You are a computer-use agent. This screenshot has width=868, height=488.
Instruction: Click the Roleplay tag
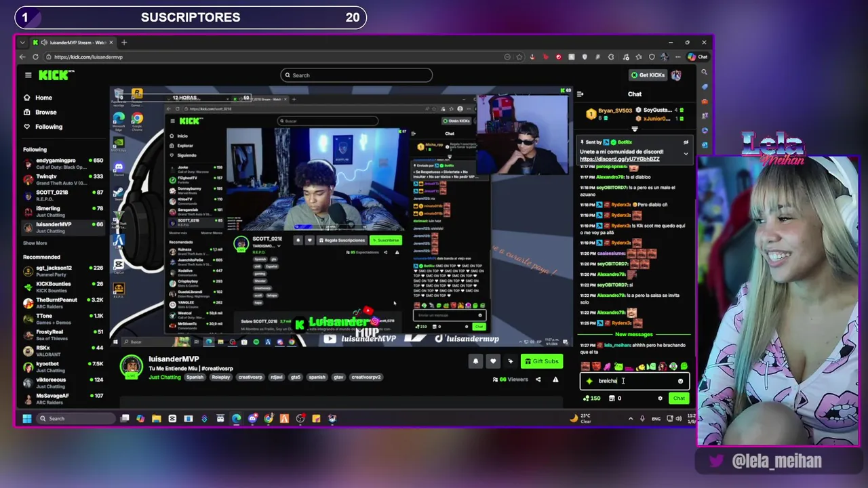pyautogui.click(x=220, y=377)
